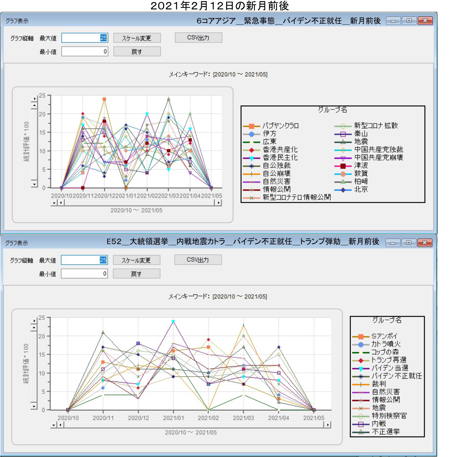Image resolution: width=476 pixels, height=457 pixels.
Task: Click down arrow of lower chart vertical scrollbar
Action: (34, 406)
